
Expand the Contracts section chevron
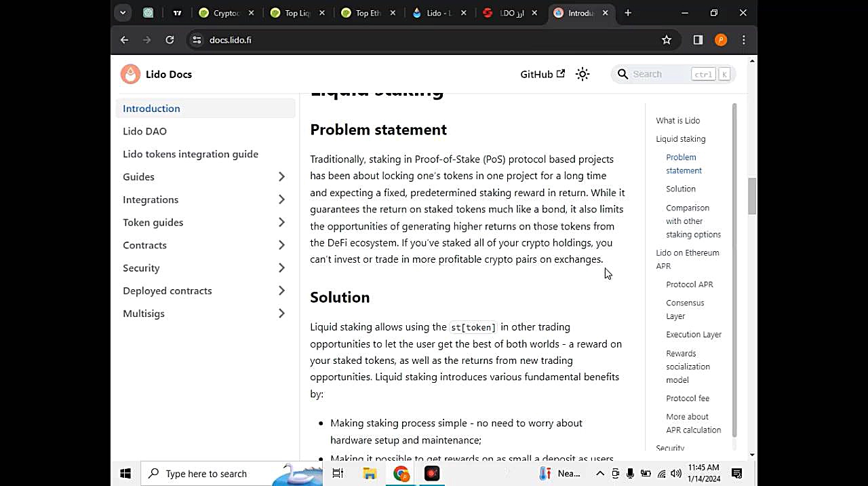click(x=281, y=245)
